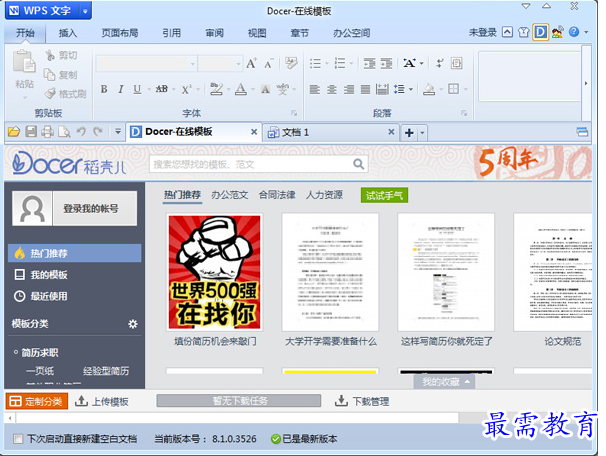Switch to the 审阅 ribbon tab
606x456 pixels.
point(214,33)
